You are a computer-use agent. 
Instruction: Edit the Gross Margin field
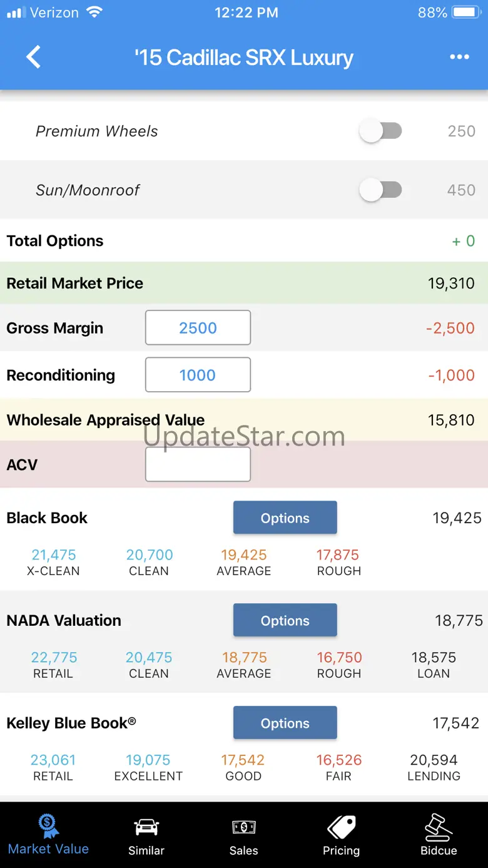(198, 327)
